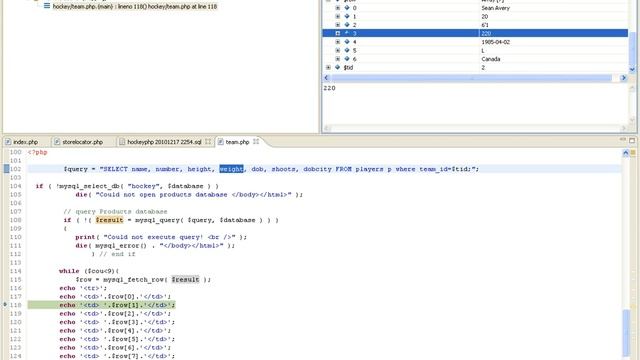Viewport: 640px width, 360px height.
Task: Click the variable icon for index 6
Action: coord(347,59)
